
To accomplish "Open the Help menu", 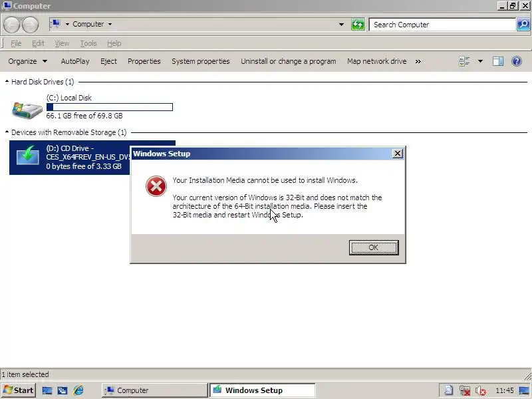I will click(x=114, y=43).
